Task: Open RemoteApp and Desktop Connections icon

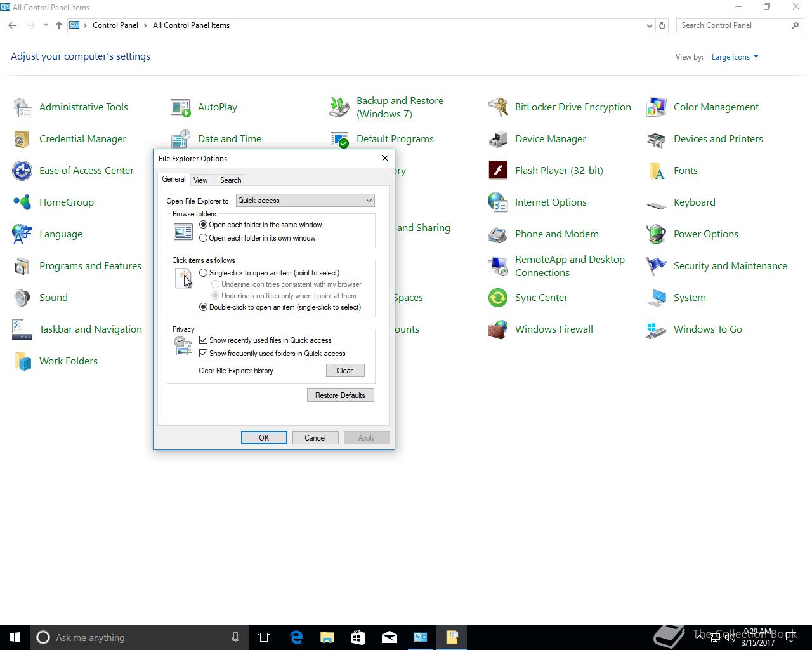Action: (x=498, y=266)
